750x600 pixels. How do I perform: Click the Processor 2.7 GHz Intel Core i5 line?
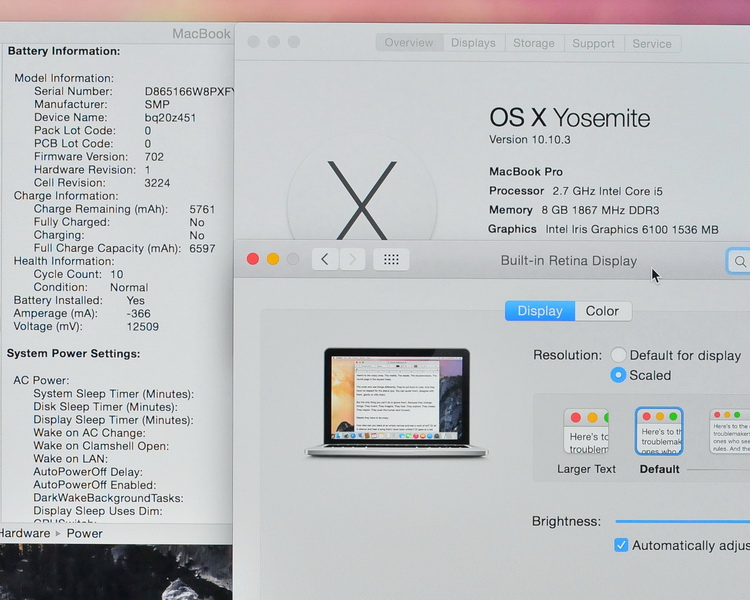pos(575,191)
